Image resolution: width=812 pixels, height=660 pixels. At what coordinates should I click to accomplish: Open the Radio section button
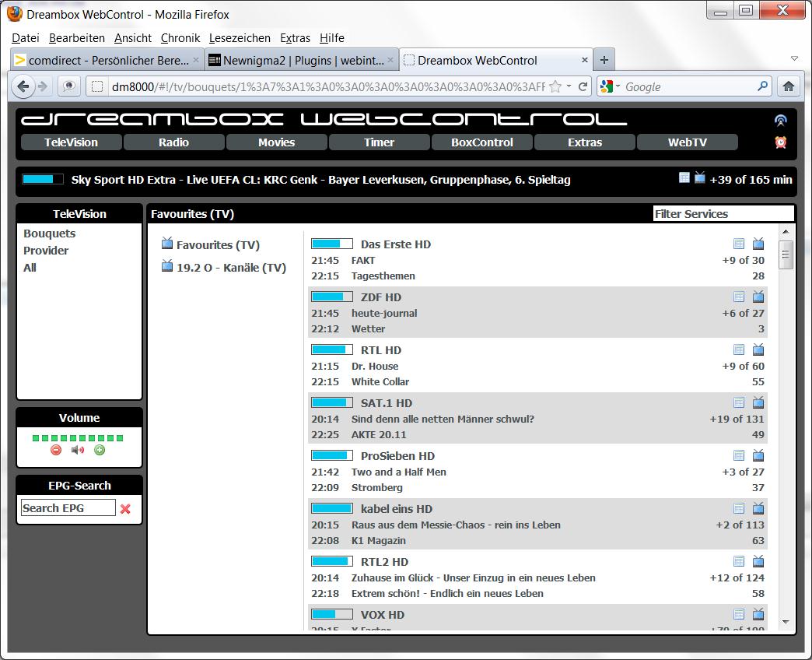coord(174,142)
